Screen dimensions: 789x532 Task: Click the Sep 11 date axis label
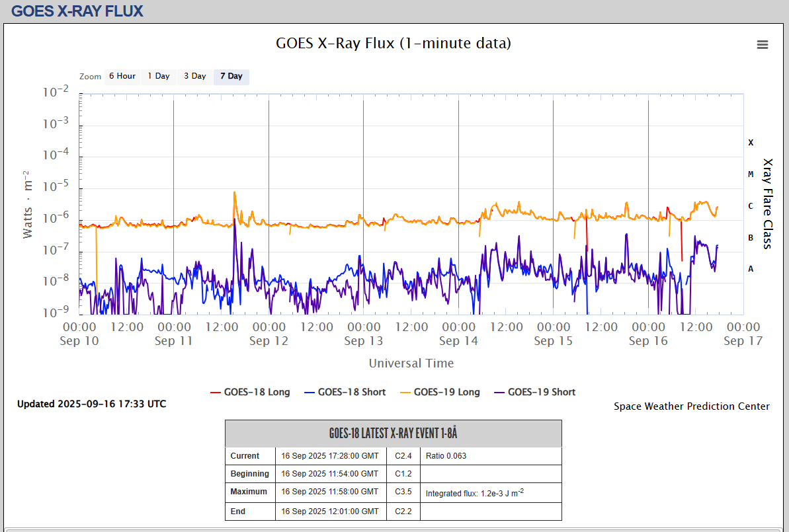pyautogui.click(x=173, y=341)
